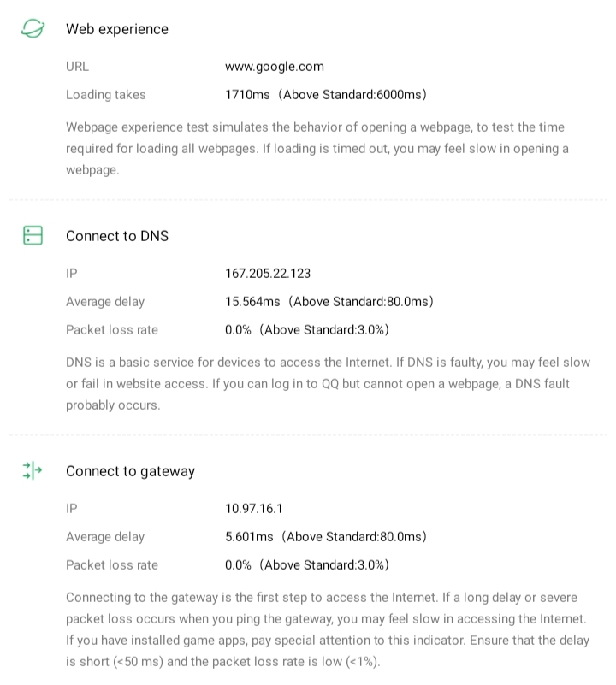Click the gateway ping description paragraph

326,629
